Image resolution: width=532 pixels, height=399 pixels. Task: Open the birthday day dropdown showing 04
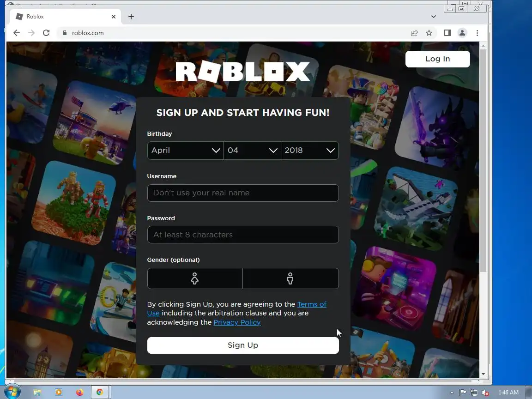point(252,150)
